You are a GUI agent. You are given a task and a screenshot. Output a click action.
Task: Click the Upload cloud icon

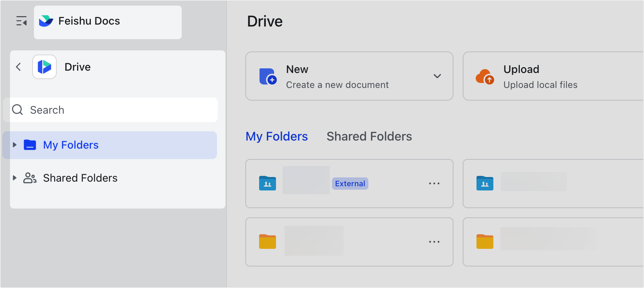tap(485, 76)
